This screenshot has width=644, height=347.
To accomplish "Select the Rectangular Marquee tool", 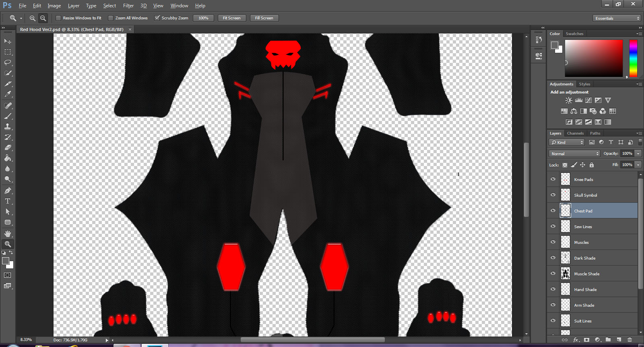I will pos(8,52).
